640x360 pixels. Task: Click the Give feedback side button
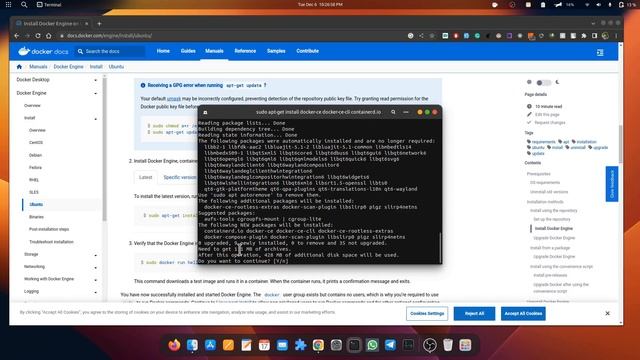click(612, 184)
